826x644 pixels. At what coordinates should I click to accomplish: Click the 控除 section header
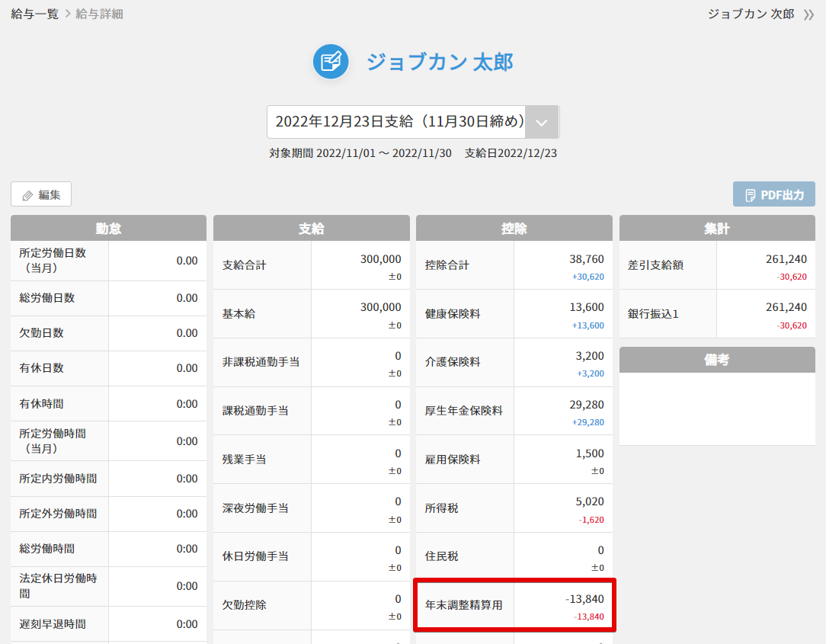coord(514,229)
